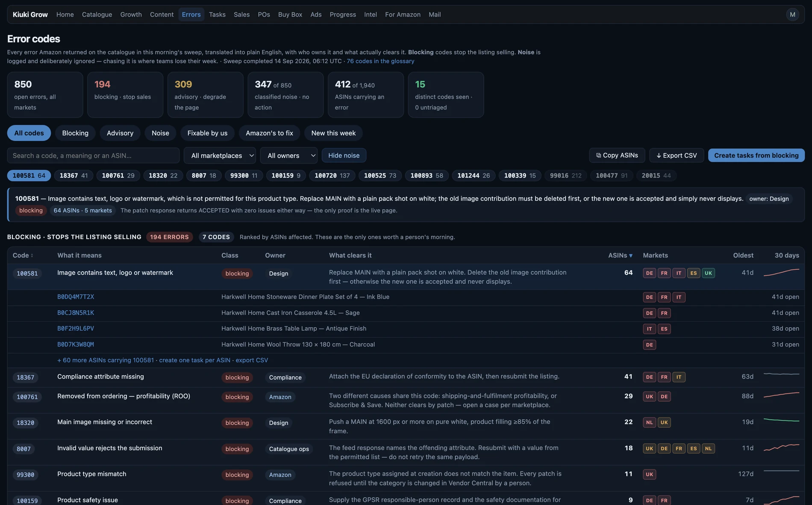Select code chip 99016 212

565,176
